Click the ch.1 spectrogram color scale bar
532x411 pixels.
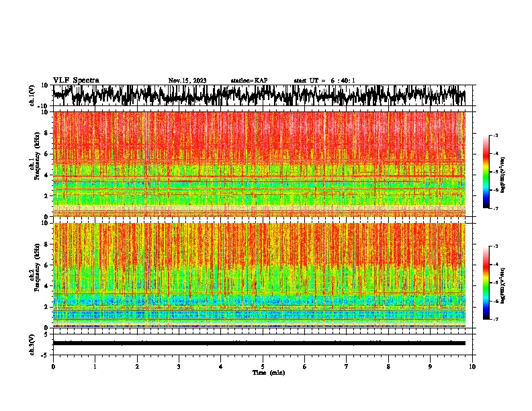pyautogui.click(x=486, y=172)
